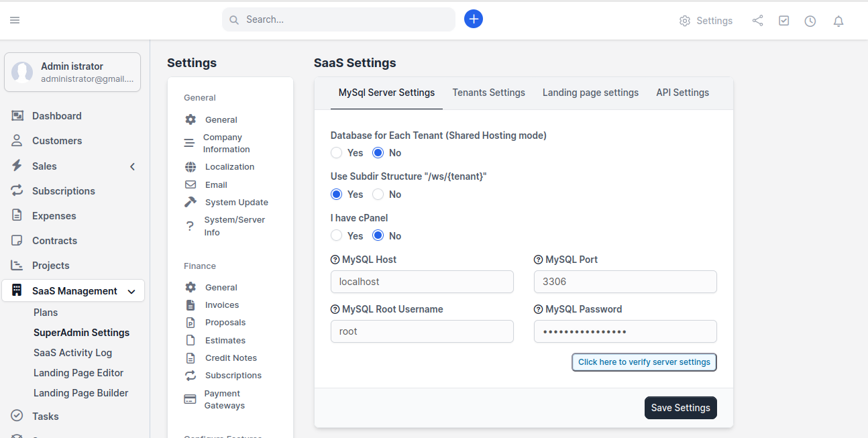868x438 pixels.
Task: Open the API Settings tab
Action: [x=682, y=93]
